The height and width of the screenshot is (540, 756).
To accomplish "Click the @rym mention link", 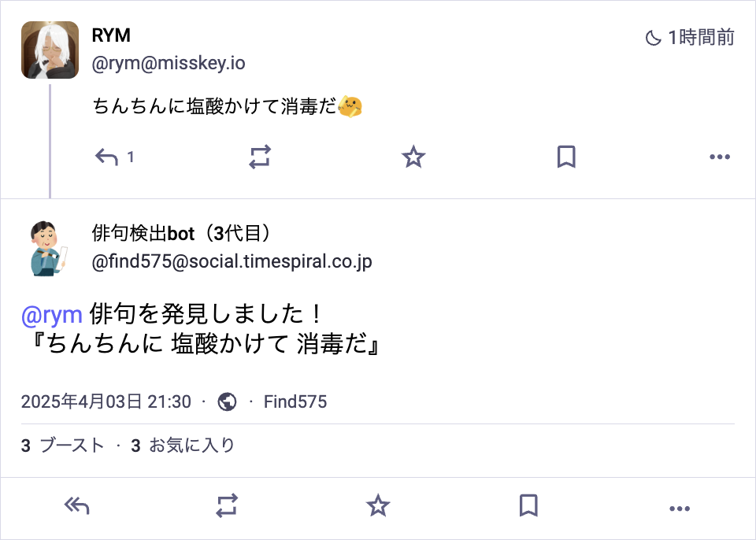I will [x=52, y=315].
